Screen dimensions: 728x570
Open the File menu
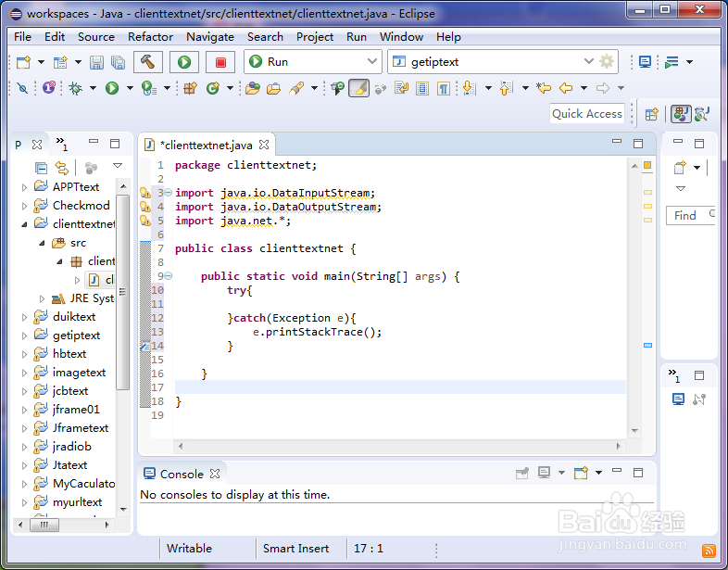pos(22,37)
